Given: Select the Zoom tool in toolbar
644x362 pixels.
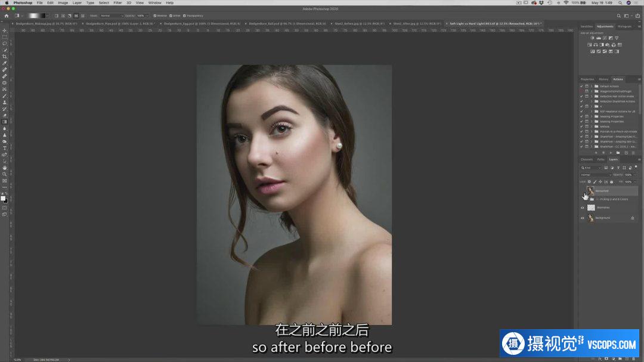Looking at the screenshot, I should [5, 174].
